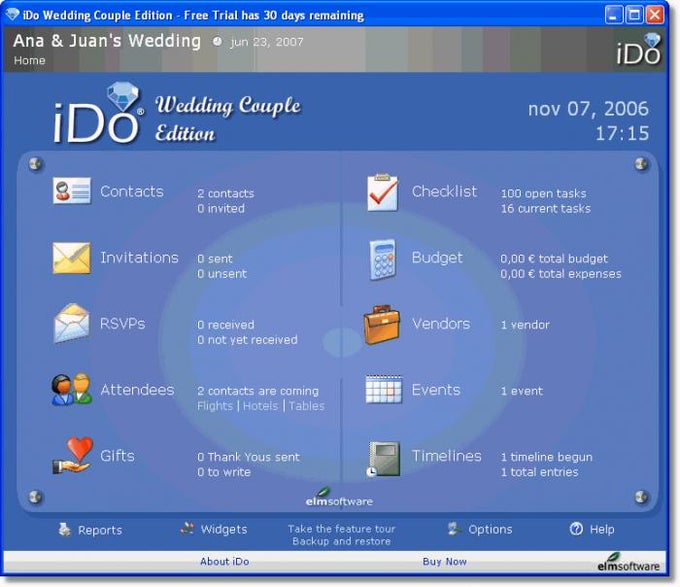Image resolution: width=680 pixels, height=587 pixels.
Task: Open the Invitations envelope icon
Action: [72, 258]
